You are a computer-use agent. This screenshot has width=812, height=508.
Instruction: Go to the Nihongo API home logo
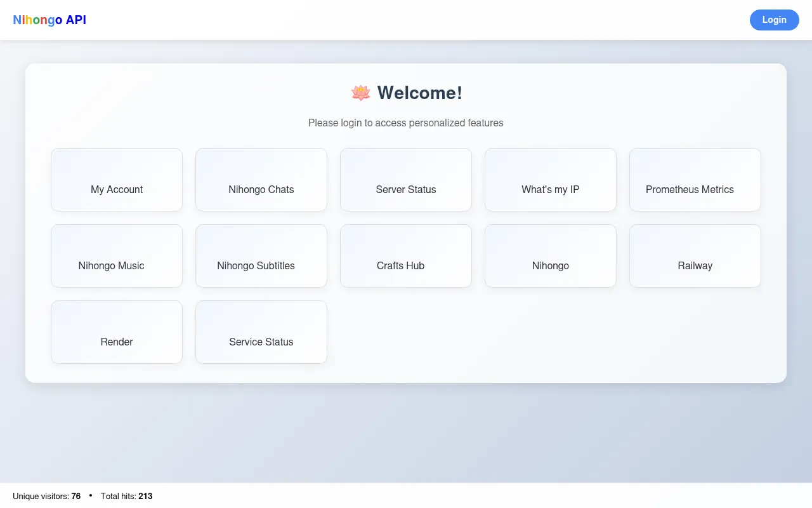pos(49,20)
